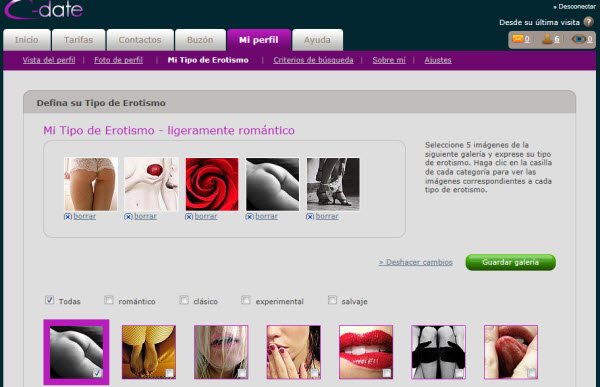This screenshot has width=600, height=387.
Task: Tick checkbox on the gloved knees image
Action: 459,373
